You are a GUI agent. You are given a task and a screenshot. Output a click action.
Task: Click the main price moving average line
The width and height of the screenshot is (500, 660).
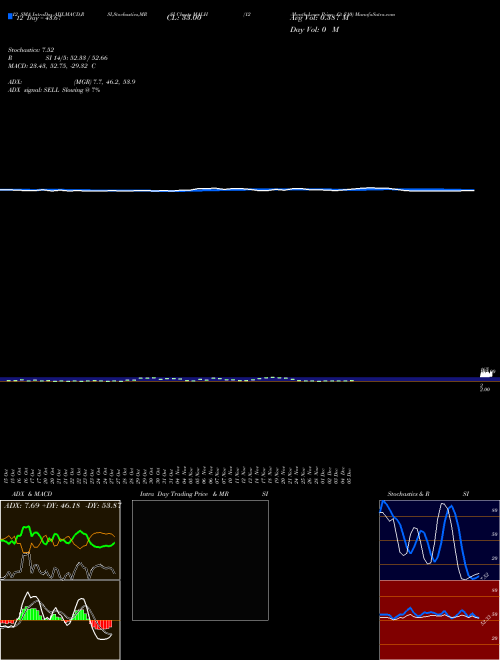tap(237, 190)
